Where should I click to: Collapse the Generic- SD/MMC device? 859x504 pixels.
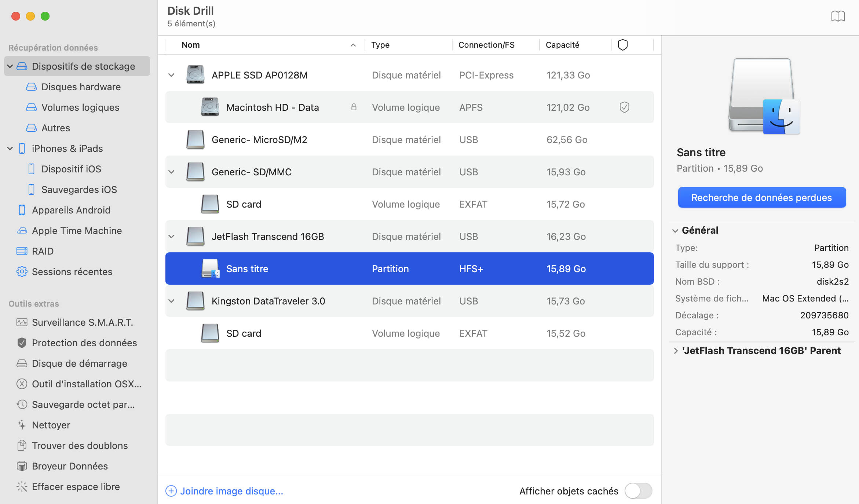tap(172, 172)
